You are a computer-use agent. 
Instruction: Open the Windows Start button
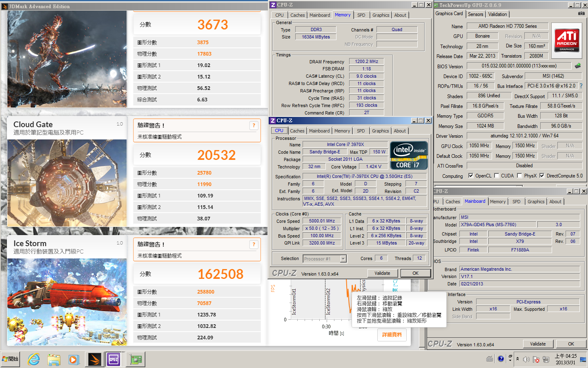tap(10, 359)
